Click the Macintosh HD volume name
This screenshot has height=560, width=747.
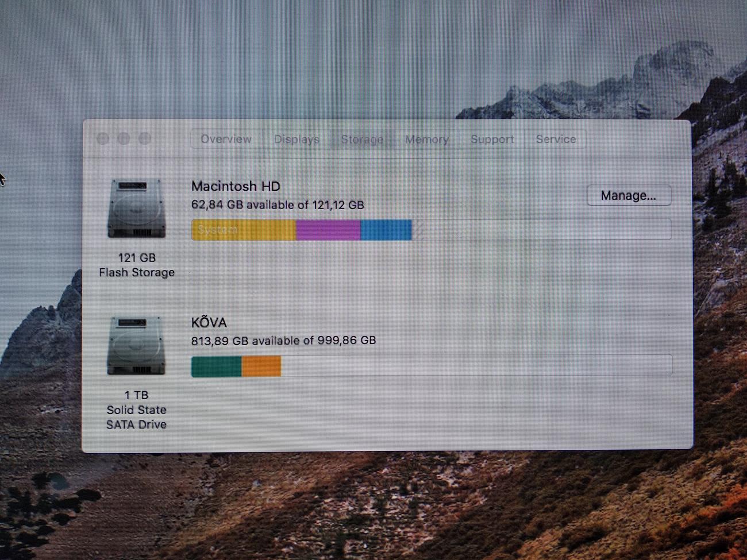tap(236, 186)
